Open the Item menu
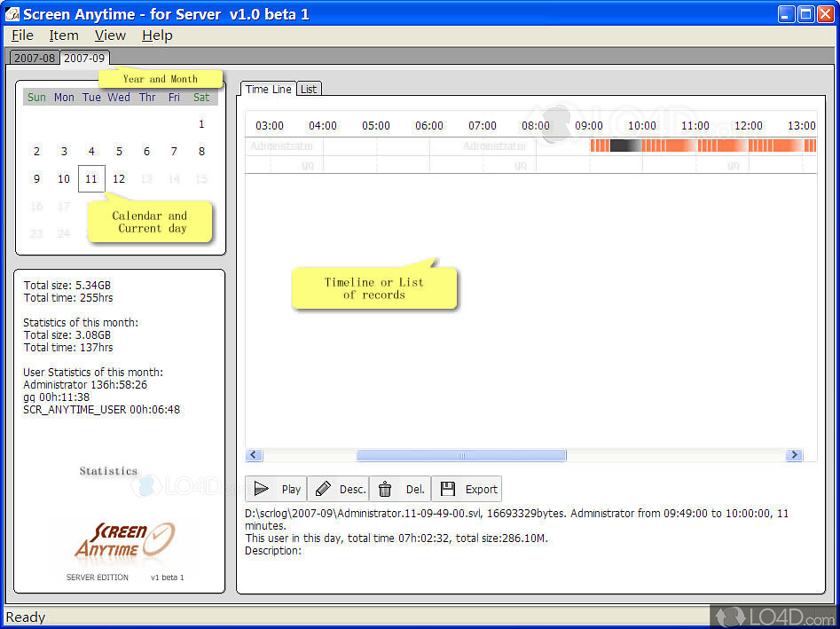840x629 pixels. coord(63,35)
